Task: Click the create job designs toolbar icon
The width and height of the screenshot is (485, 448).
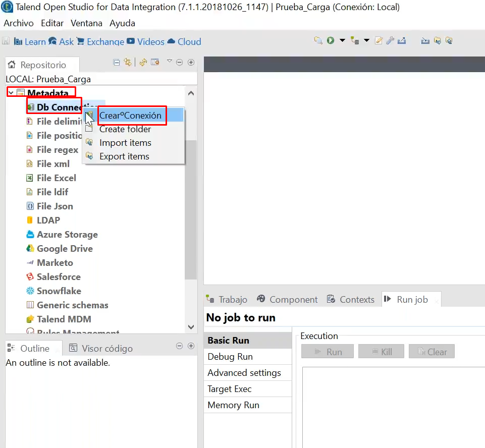Action: pos(354,40)
